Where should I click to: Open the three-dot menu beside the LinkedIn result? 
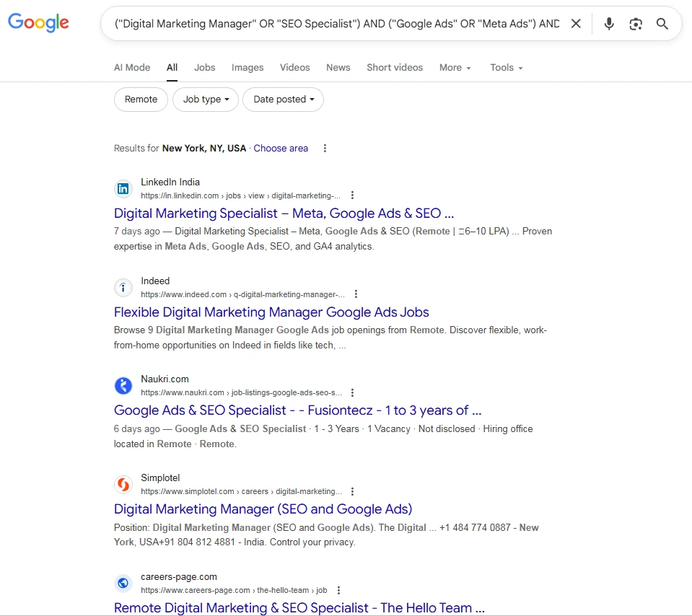pos(352,195)
